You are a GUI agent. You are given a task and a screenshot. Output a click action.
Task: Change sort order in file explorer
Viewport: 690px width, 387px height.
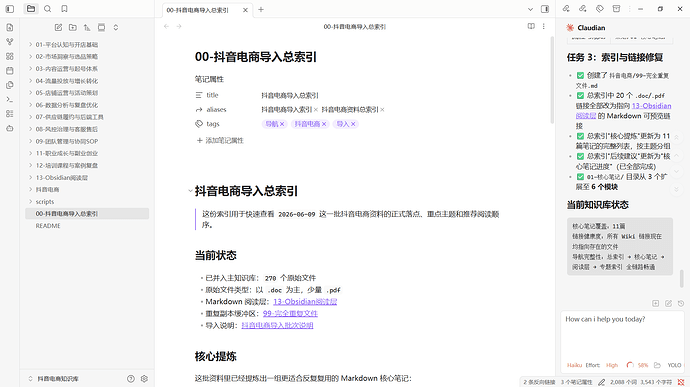point(87,27)
